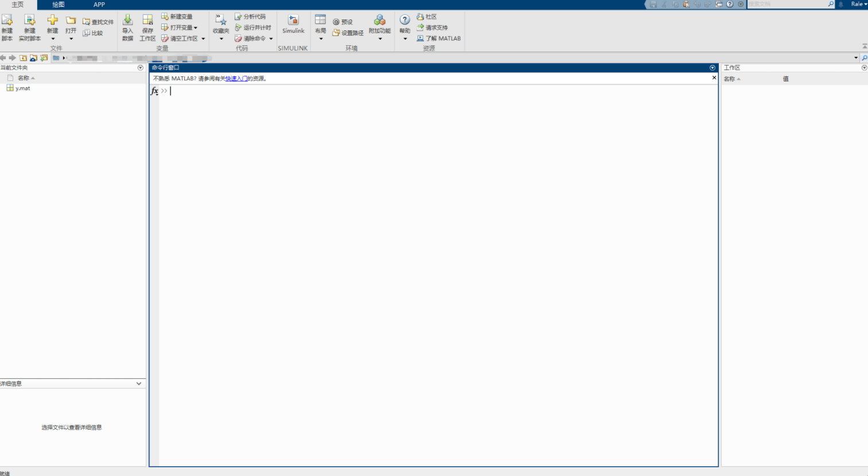This screenshot has height=476, width=868.
Task: Click the 新建实时脚本 (New Live Script) icon
Action: tap(30, 20)
